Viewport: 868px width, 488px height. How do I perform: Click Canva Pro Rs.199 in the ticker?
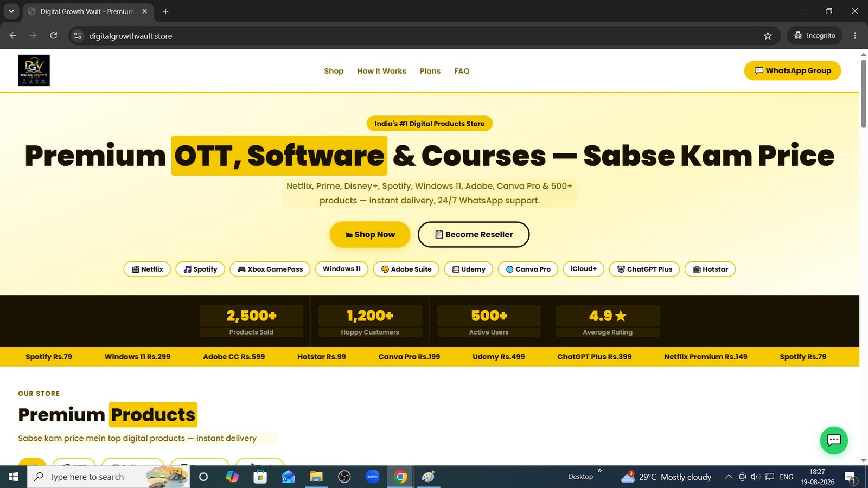(409, 357)
